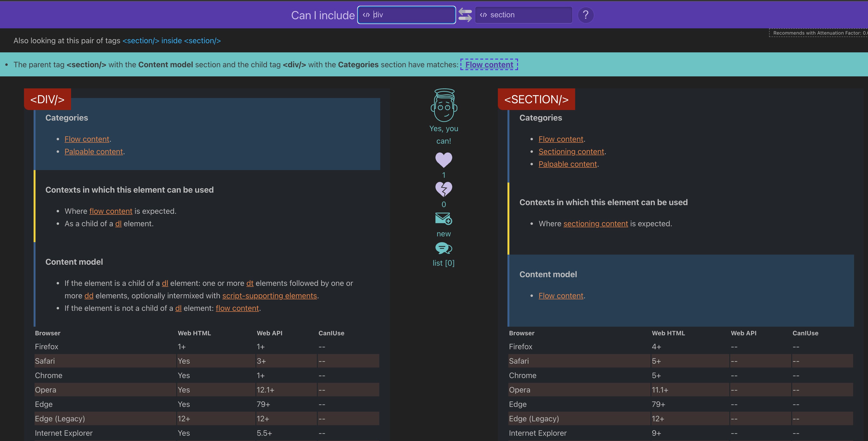This screenshot has width=868, height=441.
Task: Click the dashed 'Flow content' match link
Action: [489, 64]
